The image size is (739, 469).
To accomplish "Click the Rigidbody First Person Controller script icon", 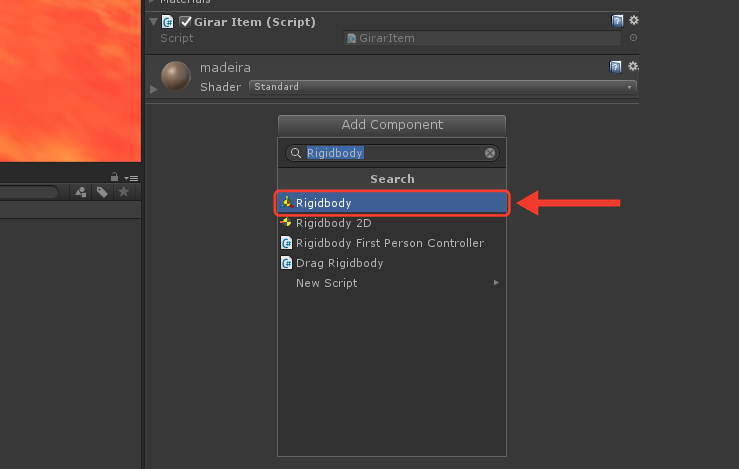I will tap(287, 243).
